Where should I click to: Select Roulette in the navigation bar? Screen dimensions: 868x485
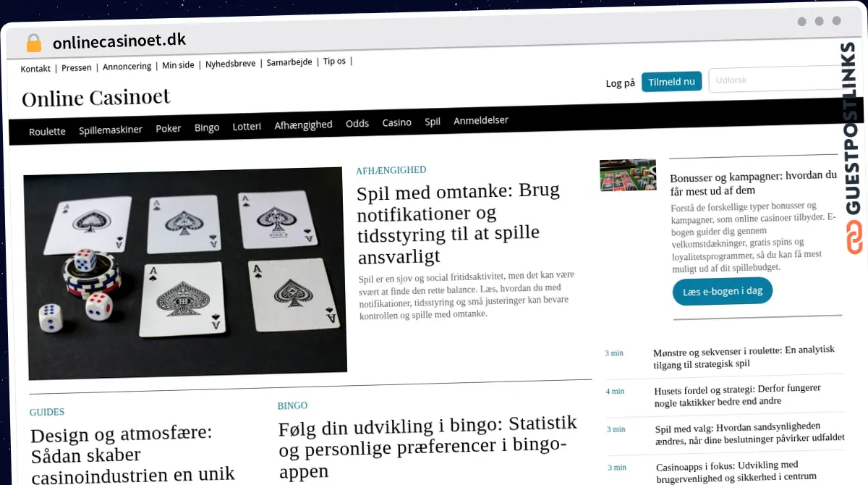(47, 132)
